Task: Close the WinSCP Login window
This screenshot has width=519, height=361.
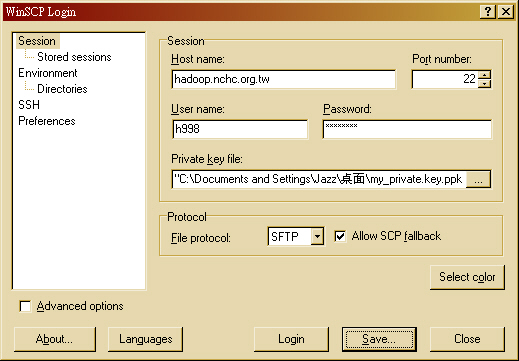Action: pos(506,12)
